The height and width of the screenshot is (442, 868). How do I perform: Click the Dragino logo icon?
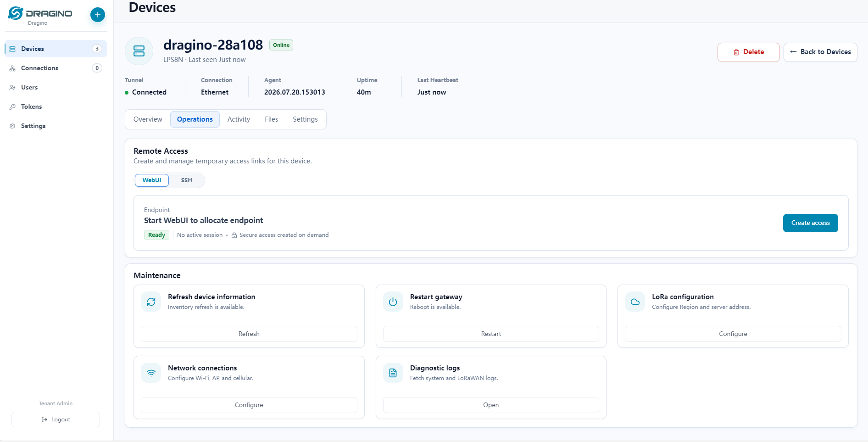pyautogui.click(x=16, y=13)
